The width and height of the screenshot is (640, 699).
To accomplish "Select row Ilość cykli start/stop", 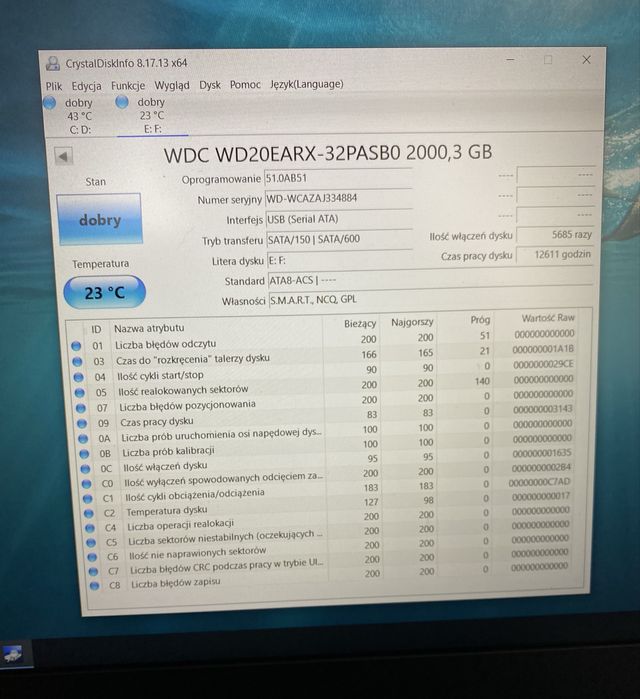I will (x=324, y=371).
